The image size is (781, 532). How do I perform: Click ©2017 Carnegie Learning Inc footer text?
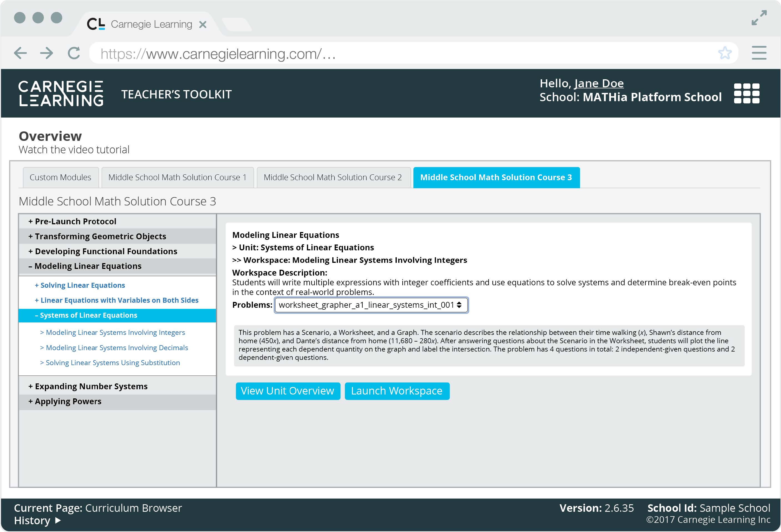click(x=708, y=520)
